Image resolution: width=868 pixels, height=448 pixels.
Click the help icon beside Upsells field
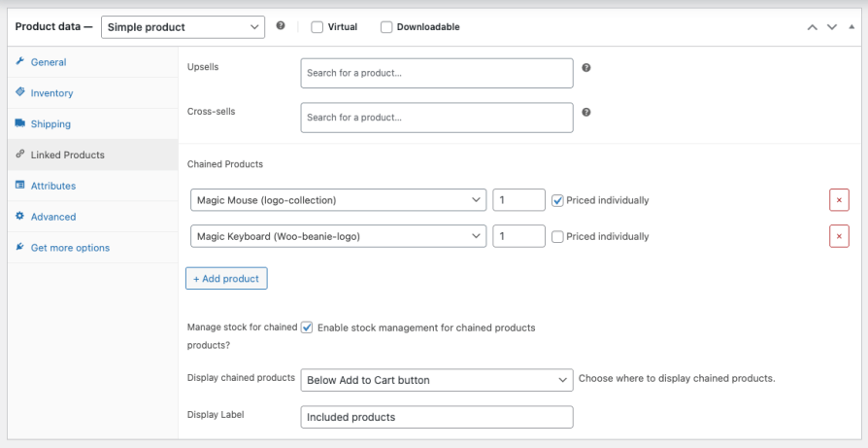click(x=586, y=69)
